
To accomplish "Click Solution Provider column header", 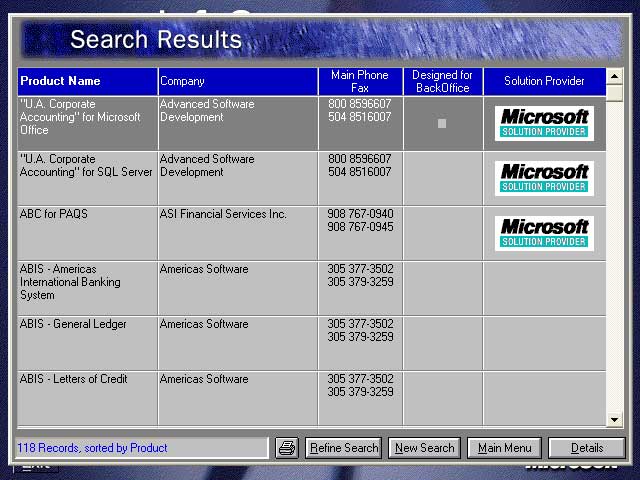I will (544, 82).
